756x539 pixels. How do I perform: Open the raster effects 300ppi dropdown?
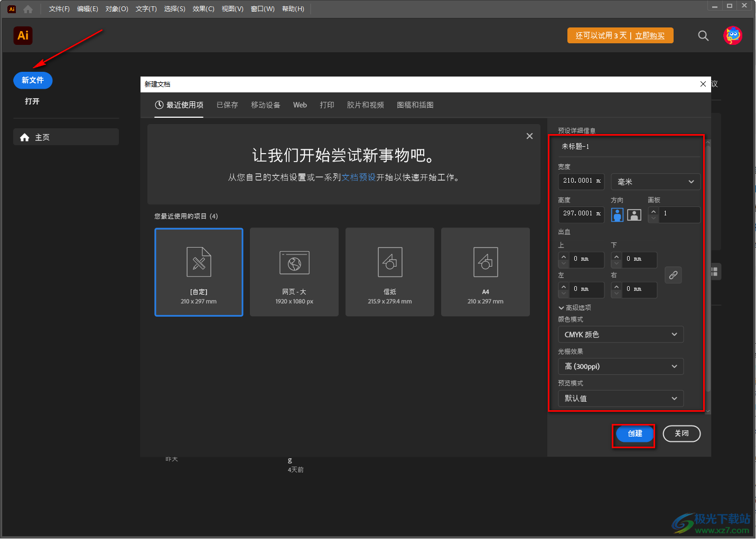[621, 366]
